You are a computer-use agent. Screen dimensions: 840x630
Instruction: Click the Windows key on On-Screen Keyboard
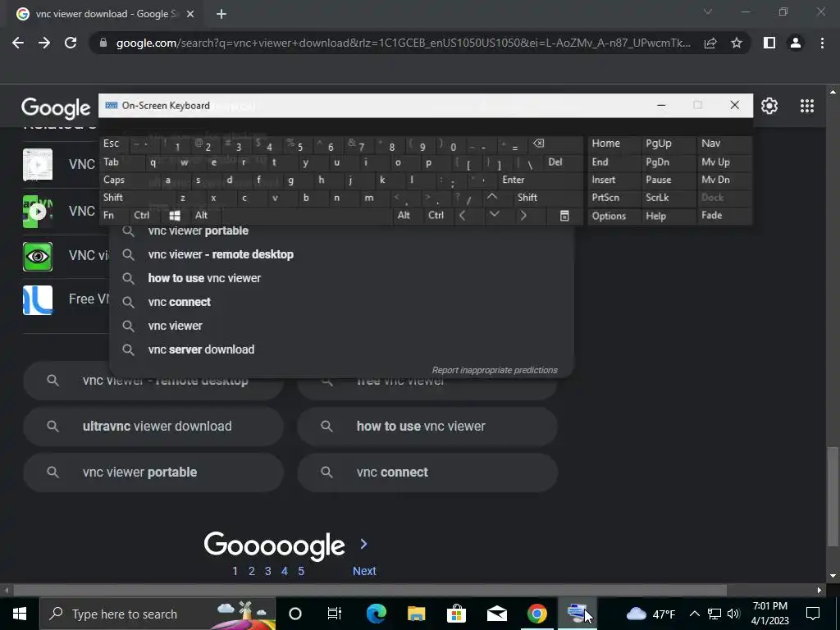(x=175, y=216)
